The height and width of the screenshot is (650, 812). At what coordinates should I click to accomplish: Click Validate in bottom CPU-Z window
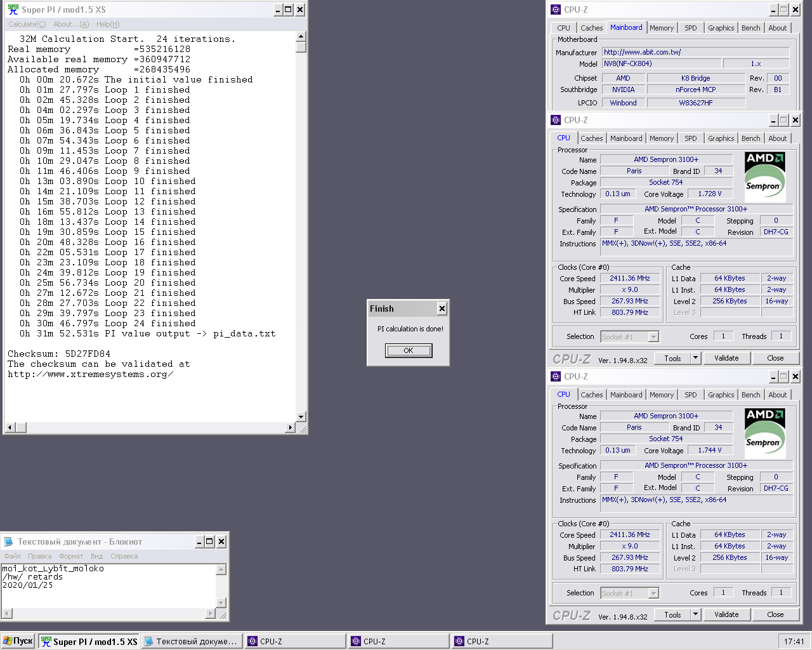(726, 614)
